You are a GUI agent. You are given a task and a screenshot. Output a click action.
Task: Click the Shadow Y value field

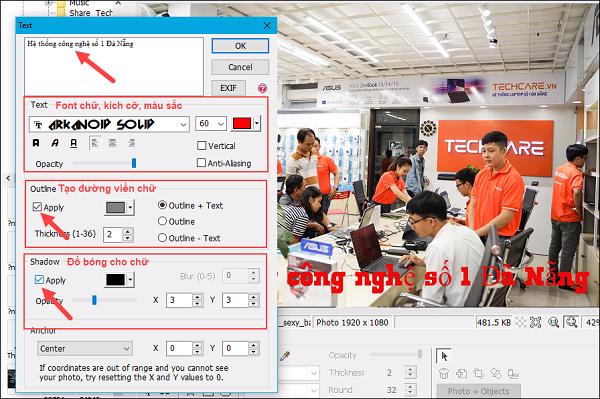tap(235, 300)
